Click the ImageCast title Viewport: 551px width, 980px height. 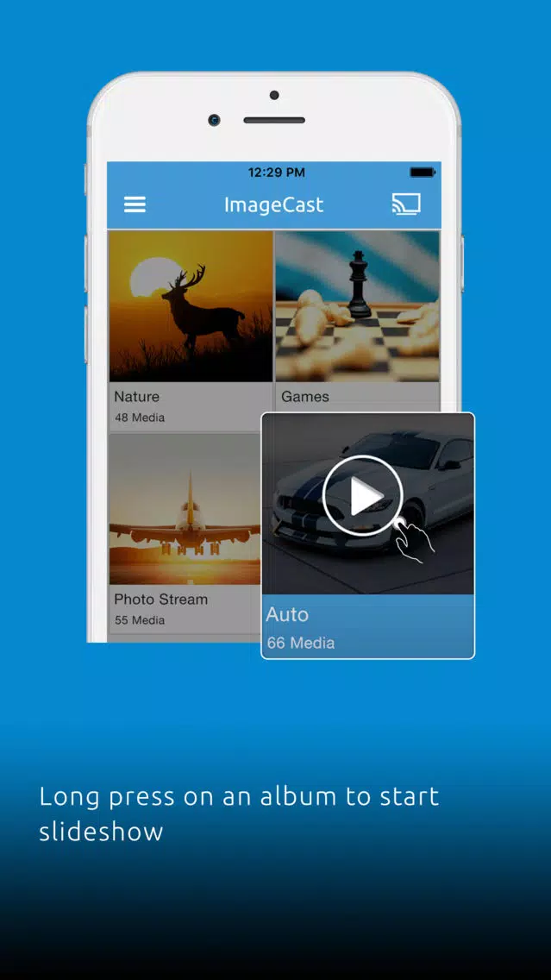273,205
